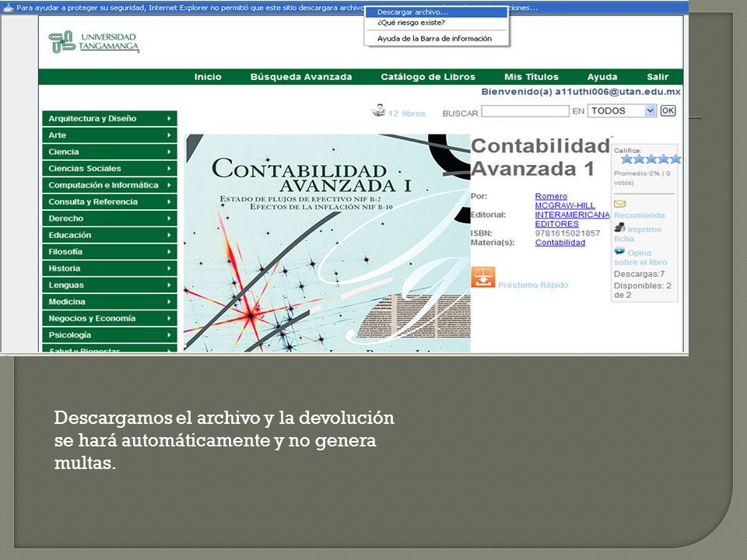This screenshot has height=560, width=747.
Task: Expand the Educación category
Action: (110, 235)
